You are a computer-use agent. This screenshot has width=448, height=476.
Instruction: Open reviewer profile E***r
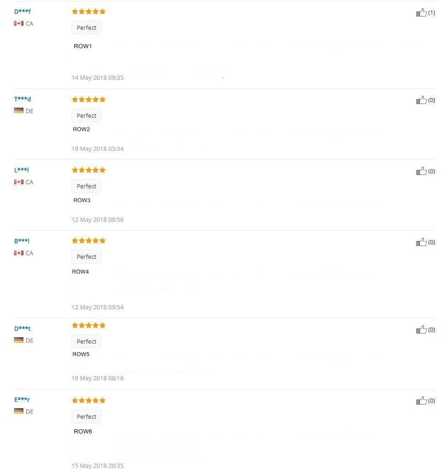(x=22, y=399)
